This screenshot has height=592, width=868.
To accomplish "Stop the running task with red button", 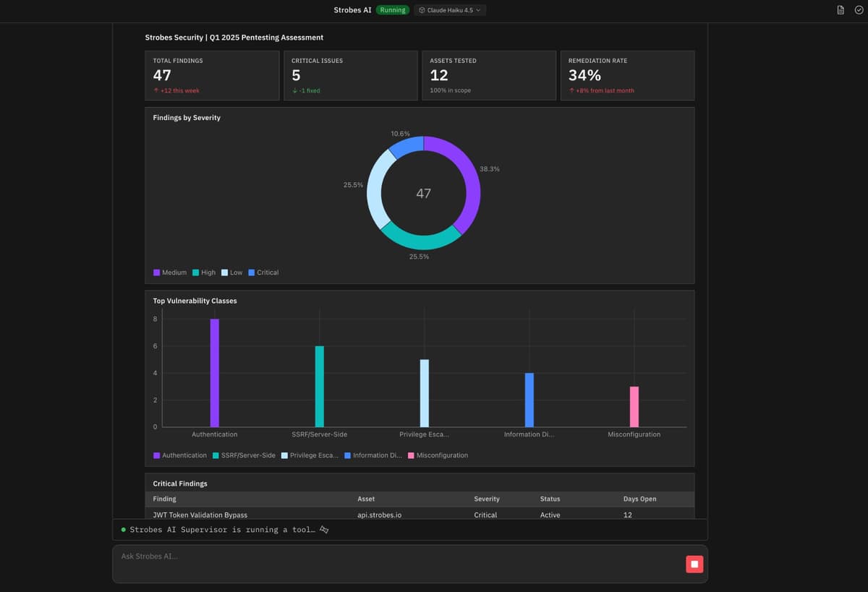I will (694, 564).
